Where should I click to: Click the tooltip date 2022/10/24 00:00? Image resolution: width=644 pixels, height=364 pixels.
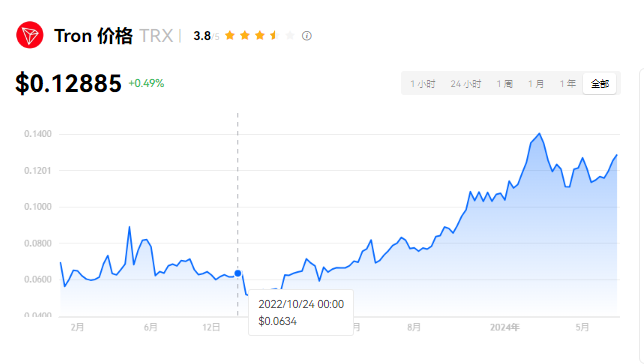pyautogui.click(x=301, y=304)
